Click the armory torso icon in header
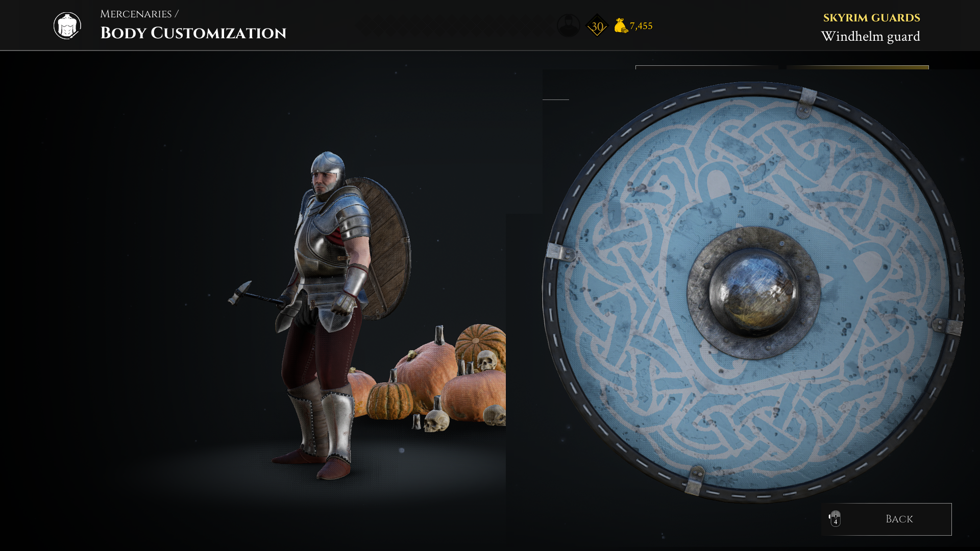Image resolution: width=980 pixels, height=551 pixels. point(67,26)
